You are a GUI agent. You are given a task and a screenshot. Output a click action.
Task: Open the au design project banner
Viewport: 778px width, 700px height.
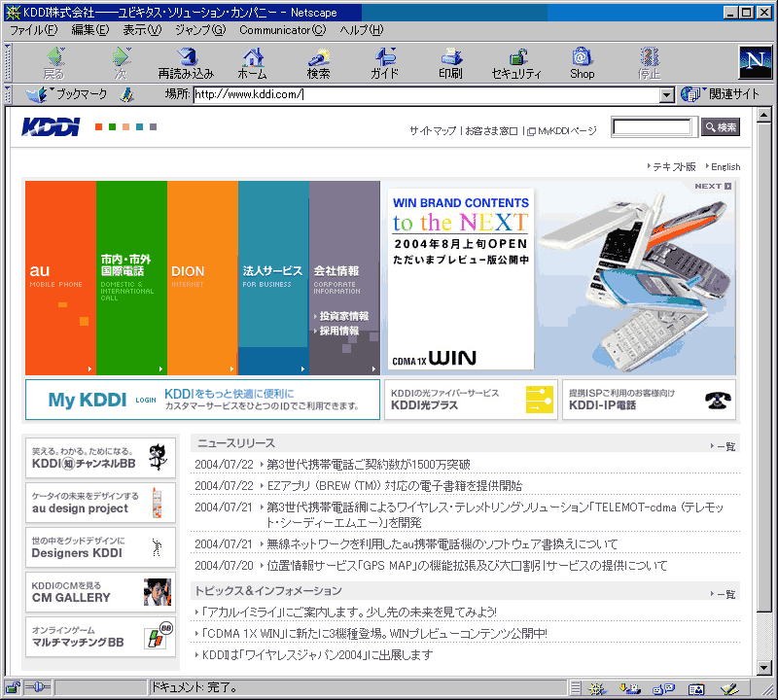tap(101, 503)
